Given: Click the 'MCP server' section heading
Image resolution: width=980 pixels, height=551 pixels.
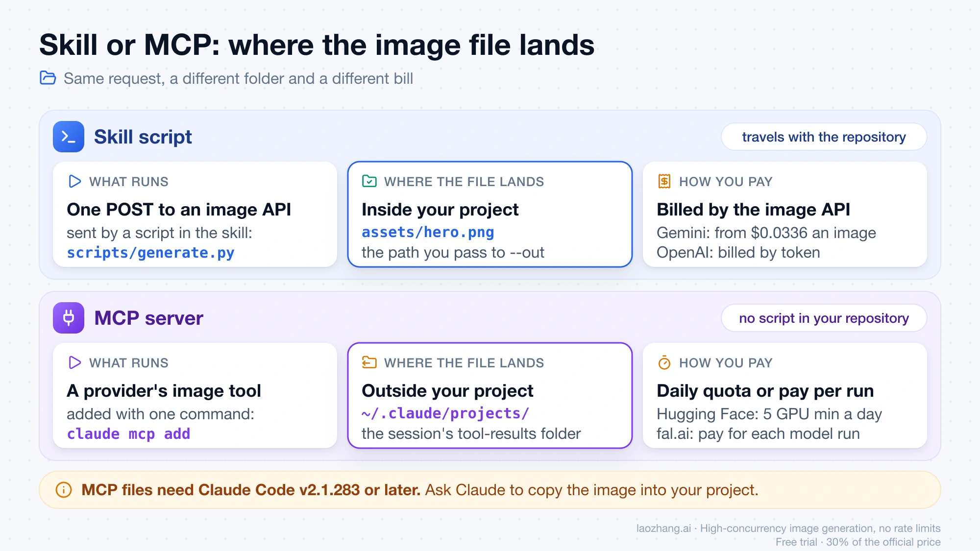Looking at the screenshot, I should (x=148, y=318).
